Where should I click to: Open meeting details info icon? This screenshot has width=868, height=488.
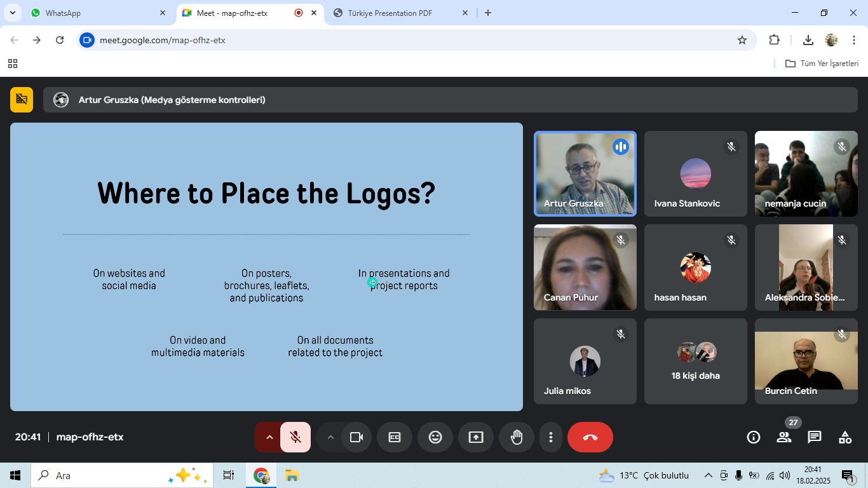[754, 437]
